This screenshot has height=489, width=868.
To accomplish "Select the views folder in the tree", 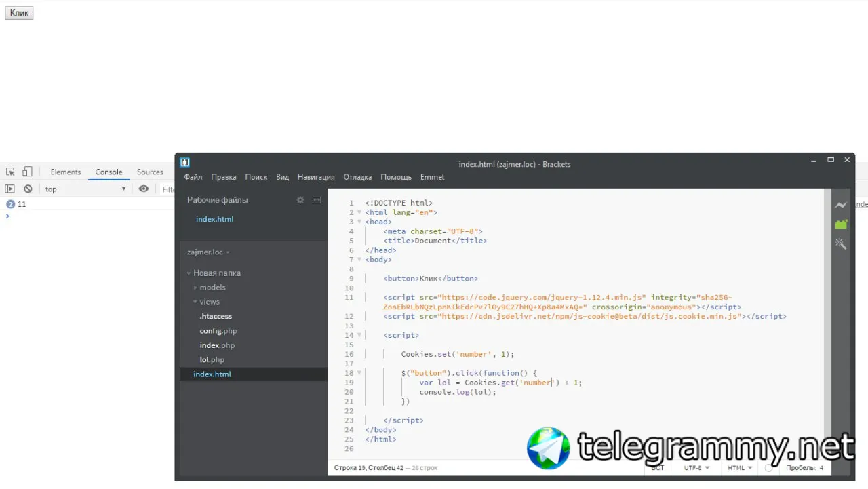I will click(x=210, y=302).
